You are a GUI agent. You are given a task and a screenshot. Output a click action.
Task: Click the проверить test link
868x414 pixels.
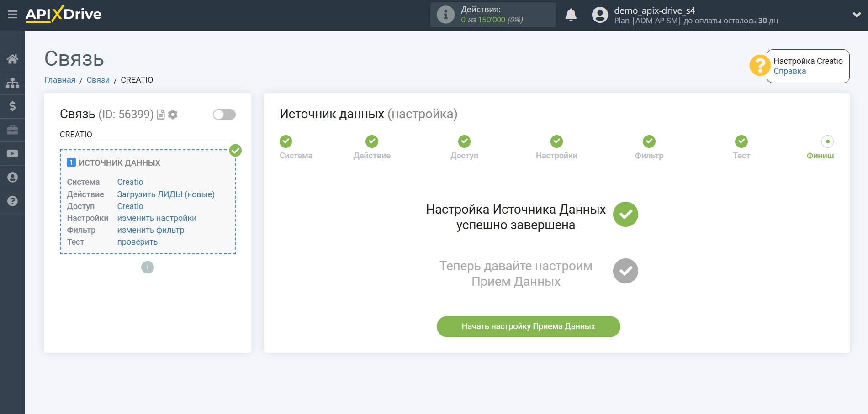pyautogui.click(x=138, y=241)
